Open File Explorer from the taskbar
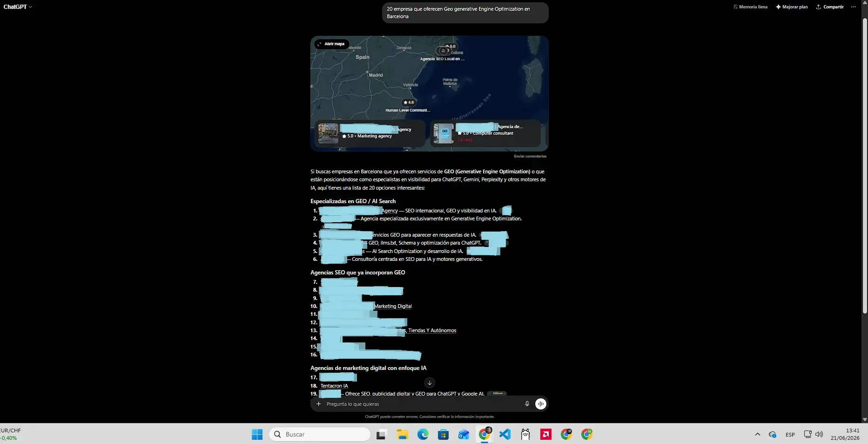The height and width of the screenshot is (444, 868). [402, 434]
